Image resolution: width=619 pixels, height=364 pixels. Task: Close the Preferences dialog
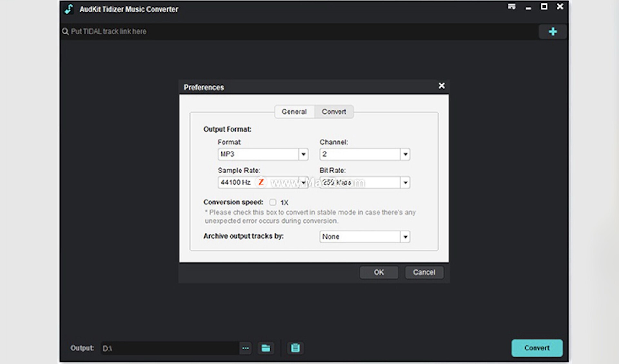[x=442, y=85]
